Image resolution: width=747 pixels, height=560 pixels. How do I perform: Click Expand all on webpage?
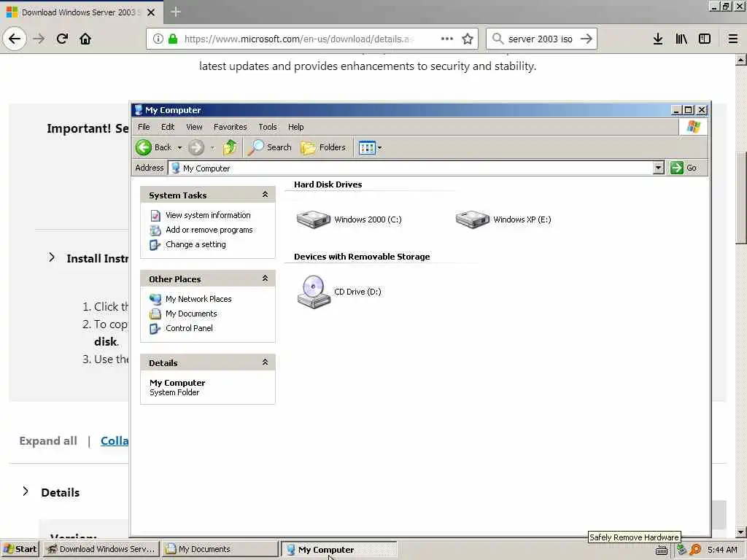(48, 441)
